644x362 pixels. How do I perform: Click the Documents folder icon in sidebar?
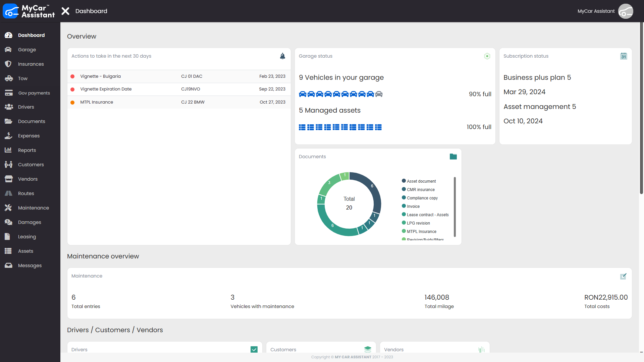[8, 121]
